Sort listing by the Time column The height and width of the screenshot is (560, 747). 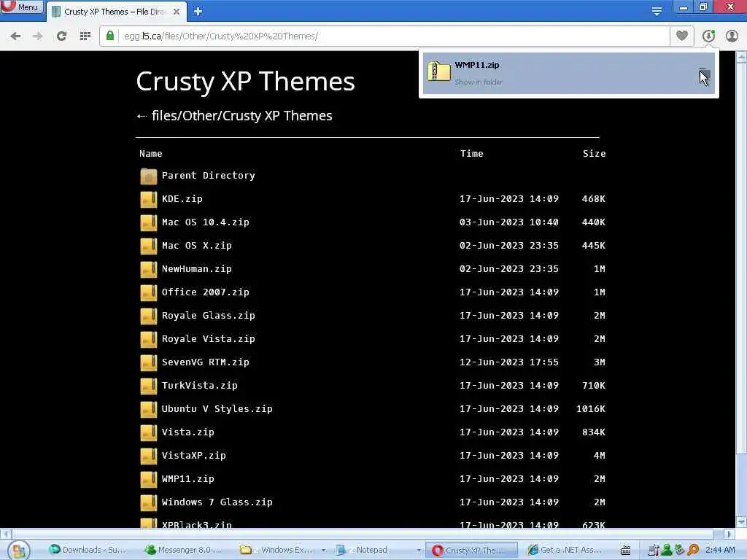pos(472,153)
